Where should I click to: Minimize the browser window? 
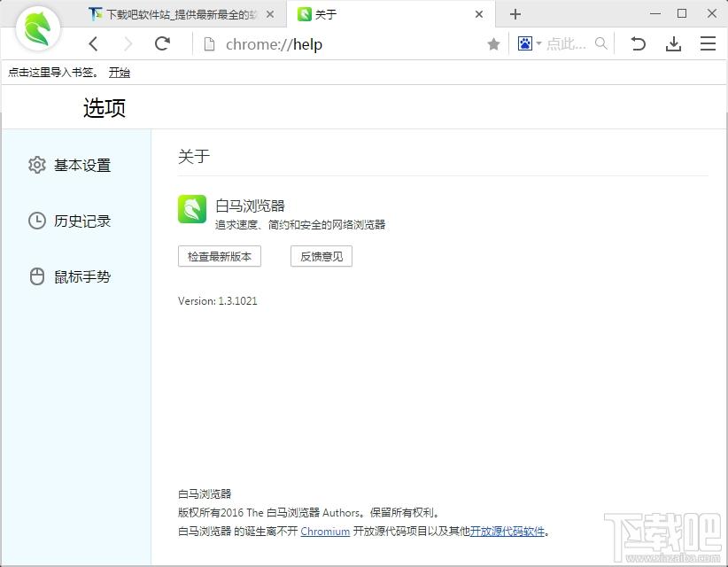click(655, 13)
